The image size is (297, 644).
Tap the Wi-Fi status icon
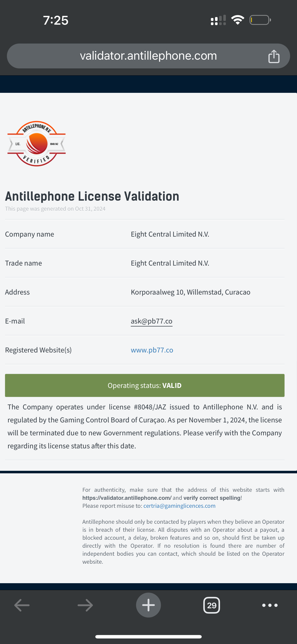tap(238, 20)
